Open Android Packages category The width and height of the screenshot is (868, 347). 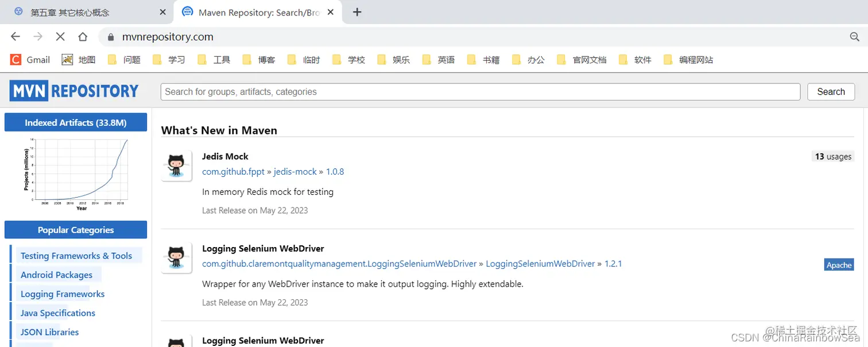(56, 275)
